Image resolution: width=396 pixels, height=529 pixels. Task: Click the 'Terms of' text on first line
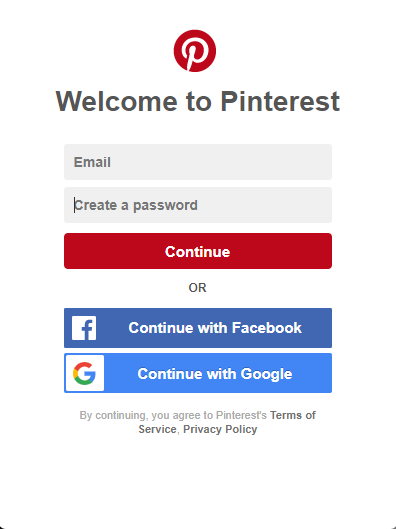[293, 415]
